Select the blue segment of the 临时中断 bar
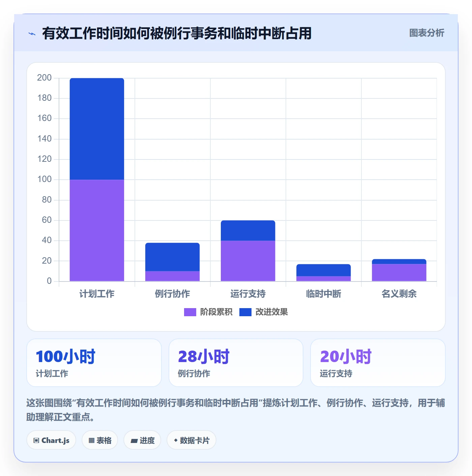The width and height of the screenshot is (472, 476). [324, 270]
